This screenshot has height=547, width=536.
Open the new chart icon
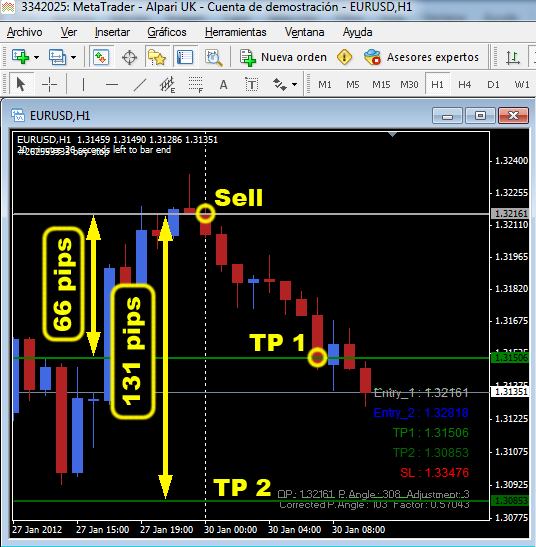coord(20,57)
